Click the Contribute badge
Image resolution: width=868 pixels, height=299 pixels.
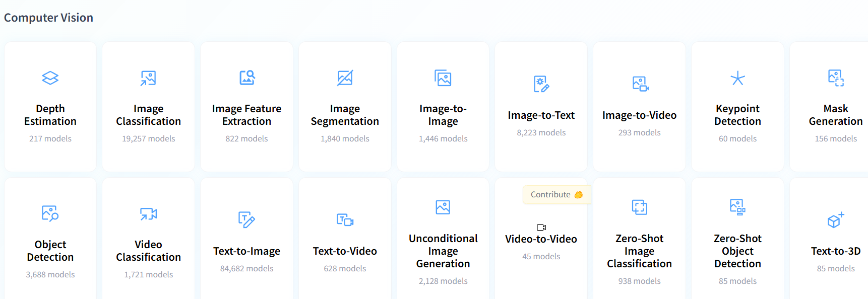556,195
